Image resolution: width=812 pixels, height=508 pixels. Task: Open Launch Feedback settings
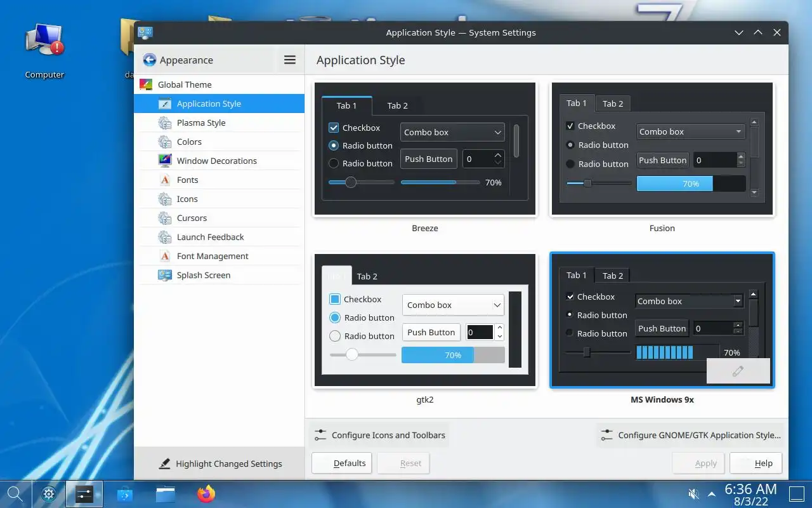[219, 237]
